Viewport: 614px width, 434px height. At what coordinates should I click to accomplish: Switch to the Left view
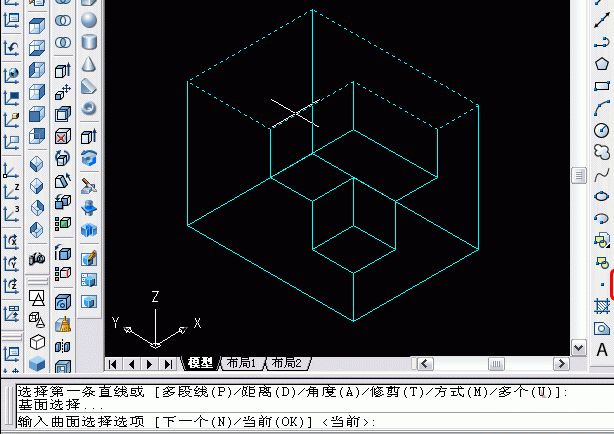tap(37, 71)
